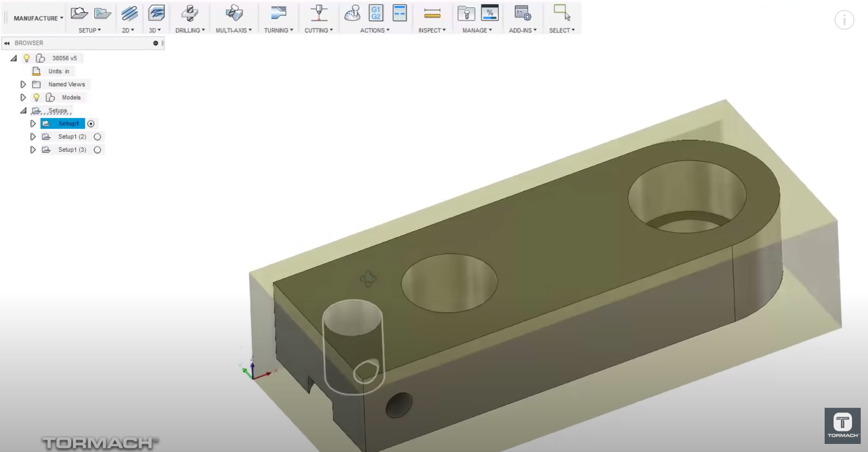Click the Task Manager percent icon
Viewport: 868px width, 452px height.
click(490, 13)
